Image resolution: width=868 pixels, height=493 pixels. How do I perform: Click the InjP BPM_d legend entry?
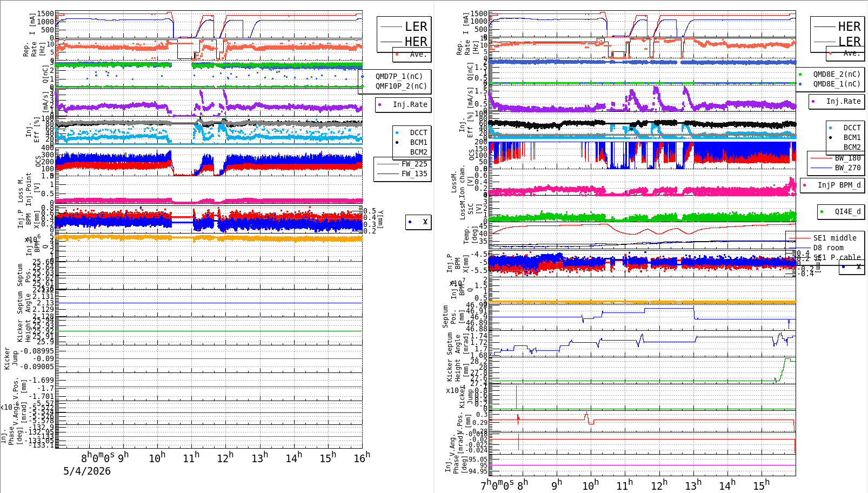[839, 185]
